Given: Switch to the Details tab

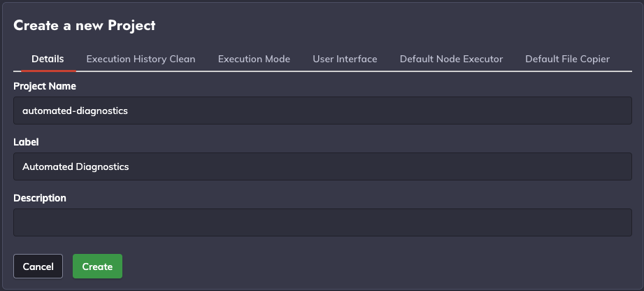Looking at the screenshot, I should 48,59.
